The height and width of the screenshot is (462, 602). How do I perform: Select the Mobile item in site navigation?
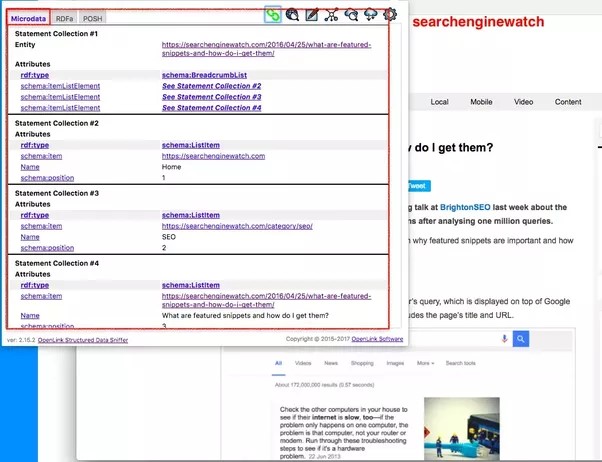click(x=481, y=102)
